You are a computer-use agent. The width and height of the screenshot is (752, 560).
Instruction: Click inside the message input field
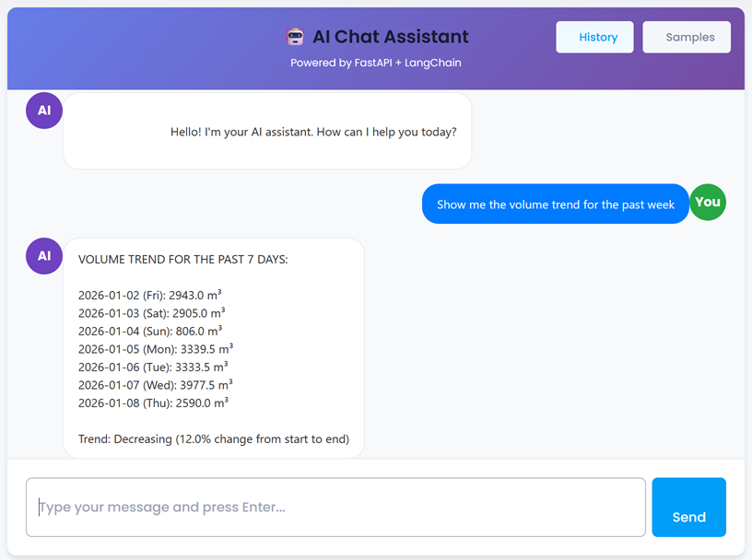click(x=337, y=507)
